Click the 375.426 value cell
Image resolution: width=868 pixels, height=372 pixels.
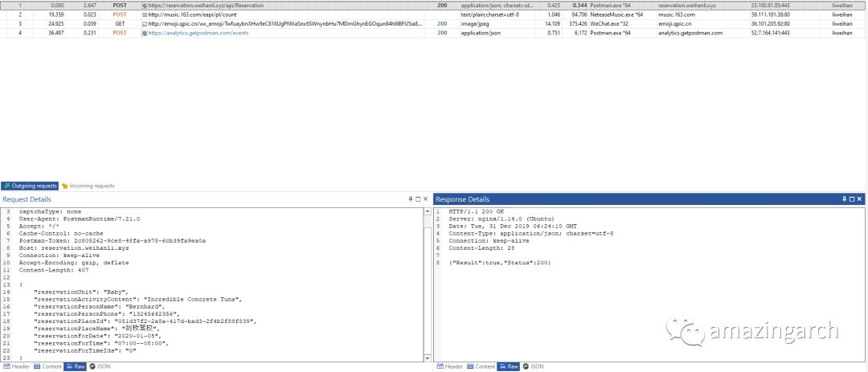(578, 24)
